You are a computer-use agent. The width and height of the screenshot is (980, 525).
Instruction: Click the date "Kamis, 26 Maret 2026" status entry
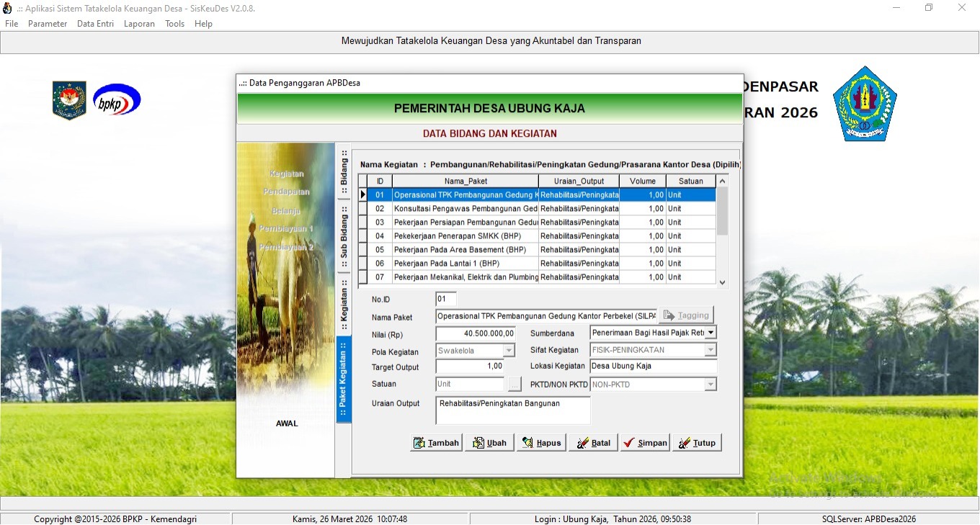(350, 519)
